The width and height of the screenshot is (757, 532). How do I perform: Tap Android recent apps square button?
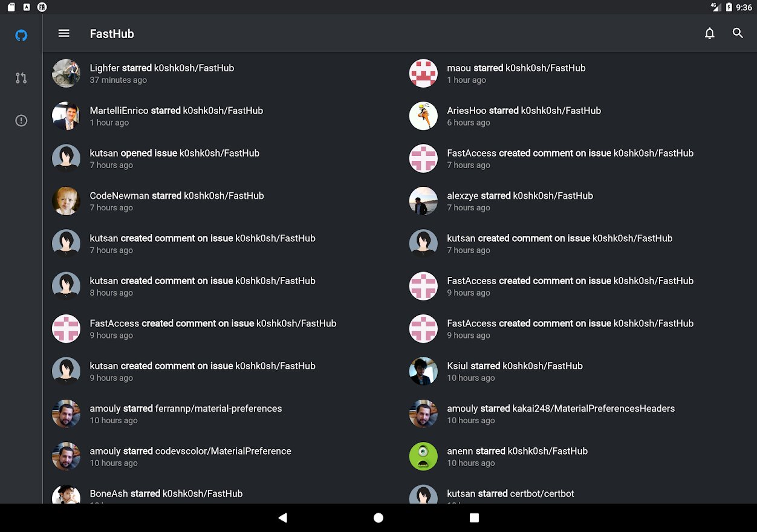tap(474, 517)
